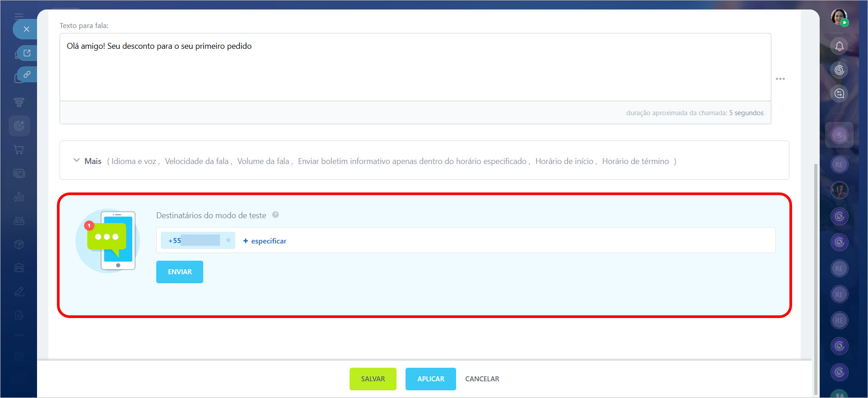Open the bar chart analytics sidebar icon

coord(19,197)
